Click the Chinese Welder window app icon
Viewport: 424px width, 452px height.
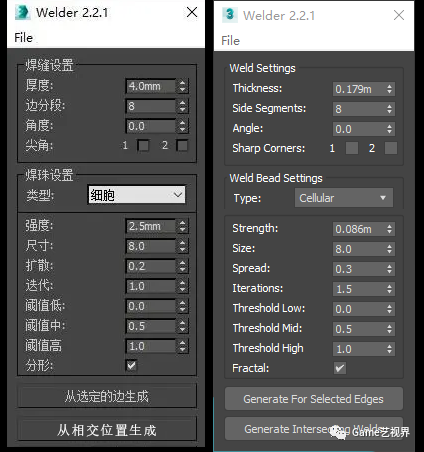point(23,12)
